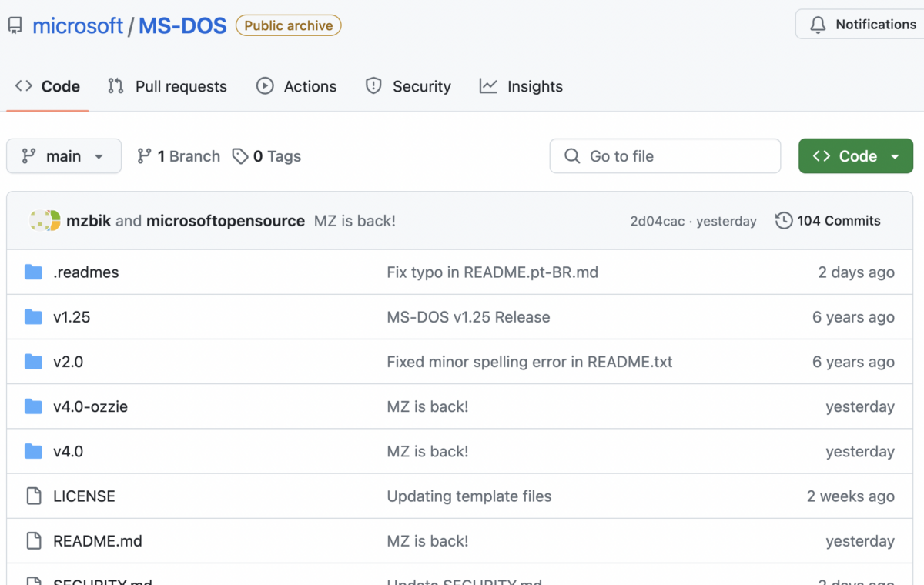
Task: Open the MS-DOS repository link
Action: coord(182,25)
